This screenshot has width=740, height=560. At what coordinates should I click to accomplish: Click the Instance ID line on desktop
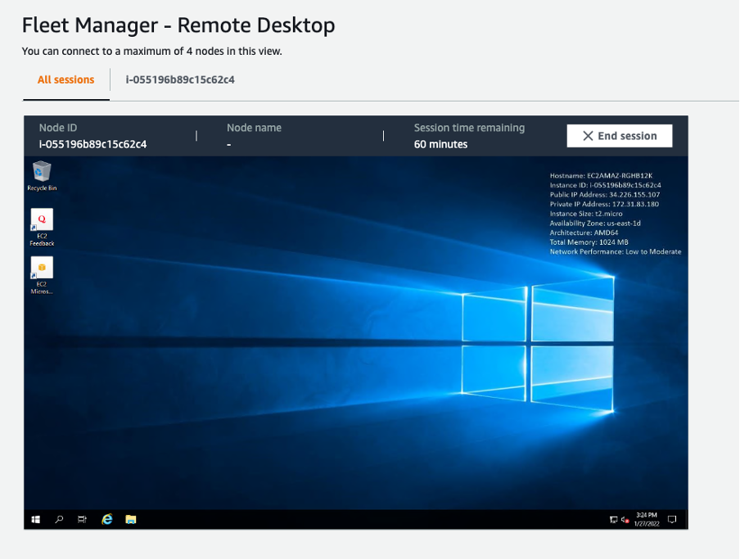point(605,185)
